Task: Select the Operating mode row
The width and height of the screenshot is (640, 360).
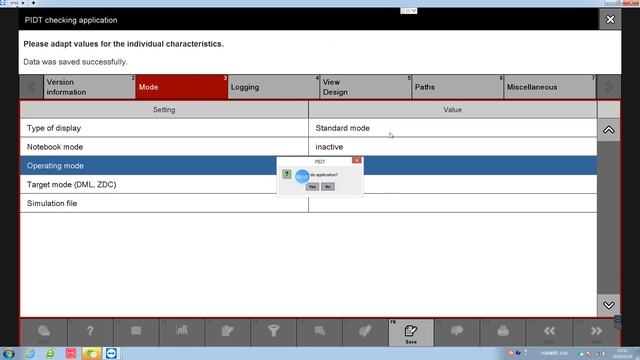Action: pos(308,166)
